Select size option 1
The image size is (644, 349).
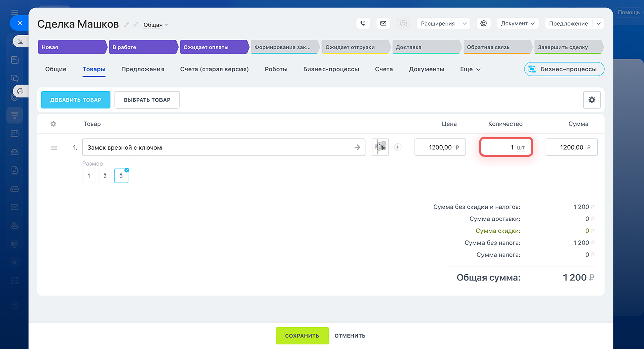[89, 176]
